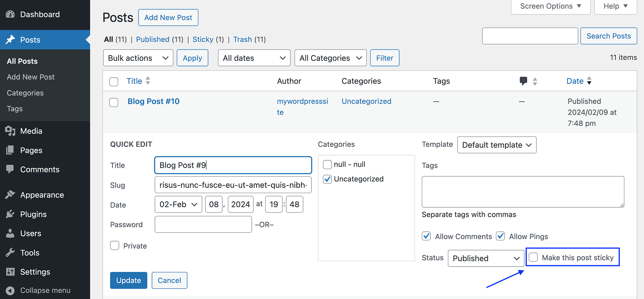This screenshot has width=644, height=299.
Task: Collapse the sidebar menu arrow icon
Action: 10,290
